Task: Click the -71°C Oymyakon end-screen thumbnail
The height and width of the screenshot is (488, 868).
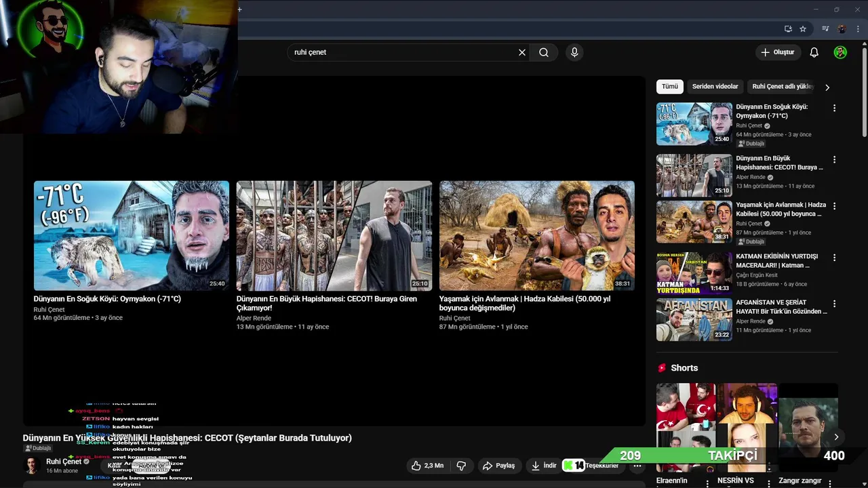Action: coord(132,236)
